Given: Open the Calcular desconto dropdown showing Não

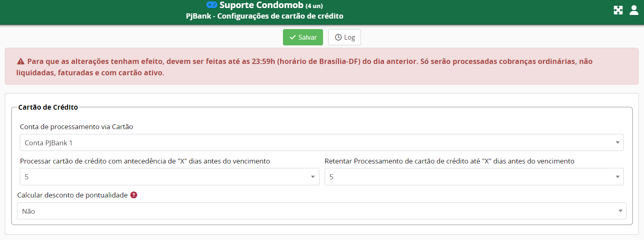Looking at the screenshot, I should (322, 211).
